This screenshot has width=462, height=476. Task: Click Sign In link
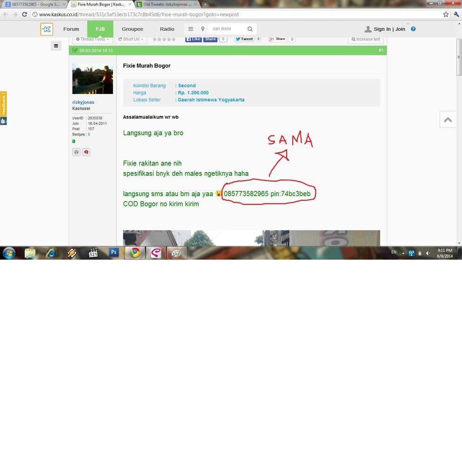(x=382, y=29)
